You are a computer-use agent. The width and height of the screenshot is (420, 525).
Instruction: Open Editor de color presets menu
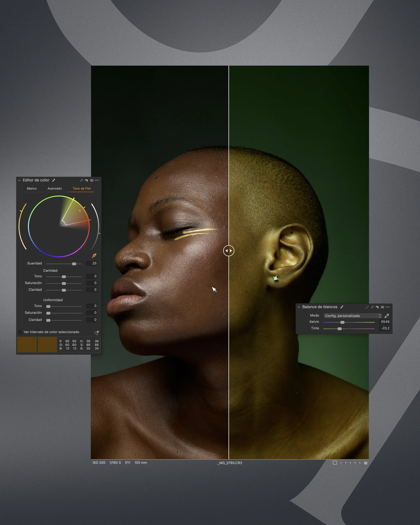pos(92,180)
